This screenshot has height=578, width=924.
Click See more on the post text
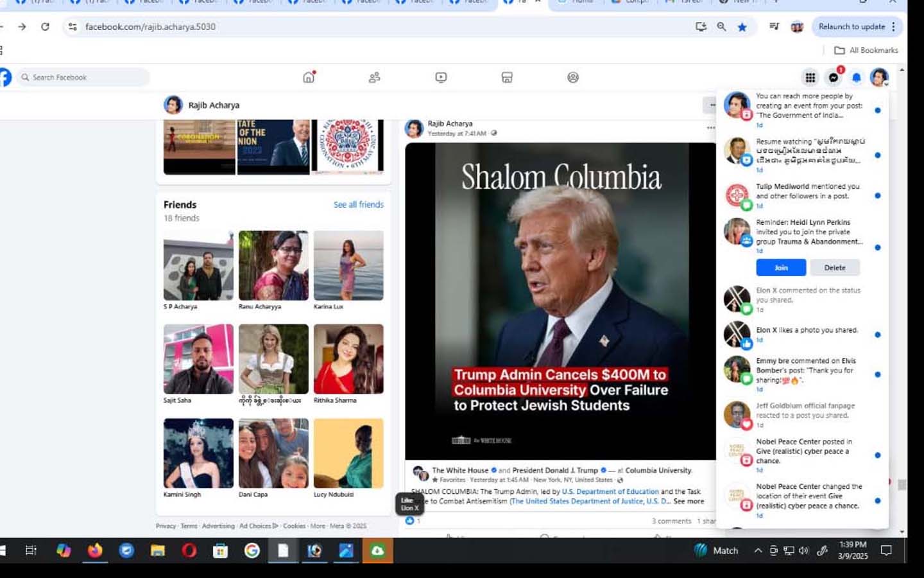(x=689, y=501)
